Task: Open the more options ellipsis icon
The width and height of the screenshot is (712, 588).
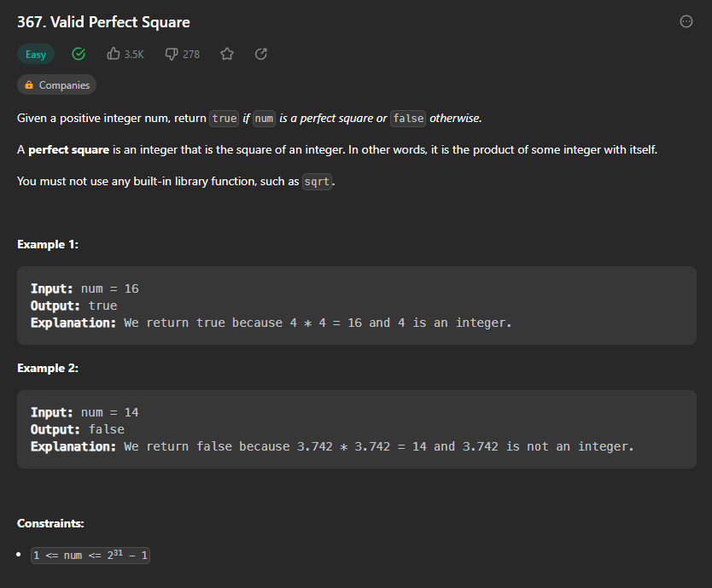Action: (x=686, y=22)
